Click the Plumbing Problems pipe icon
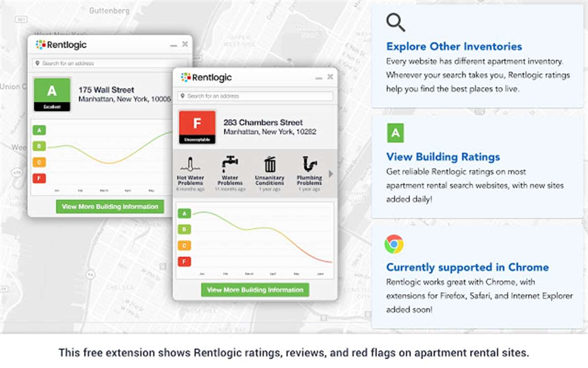Viewport: 588px width, 368px height. coord(309,164)
